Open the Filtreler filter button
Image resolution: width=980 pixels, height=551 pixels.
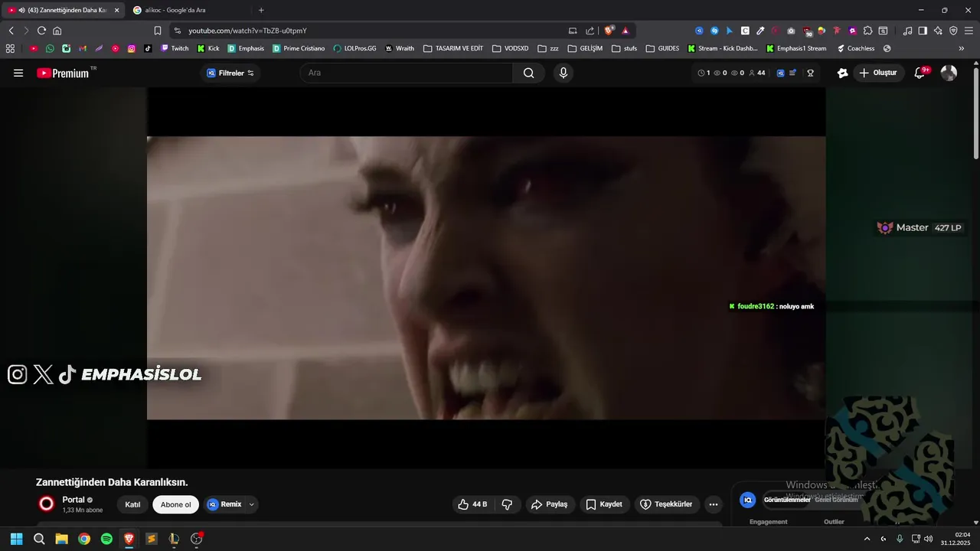pyautogui.click(x=230, y=73)
